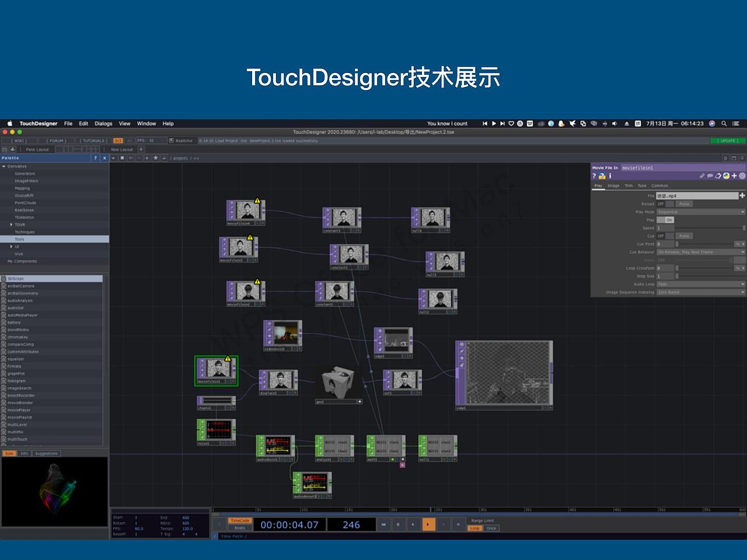Collapse the Derivative palette folder

coord(4,166)
